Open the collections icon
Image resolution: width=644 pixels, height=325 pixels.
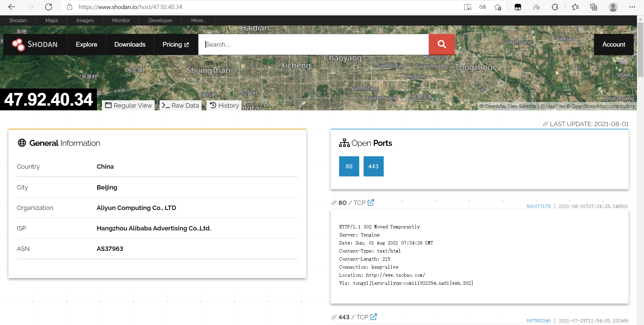coord(594,7)
